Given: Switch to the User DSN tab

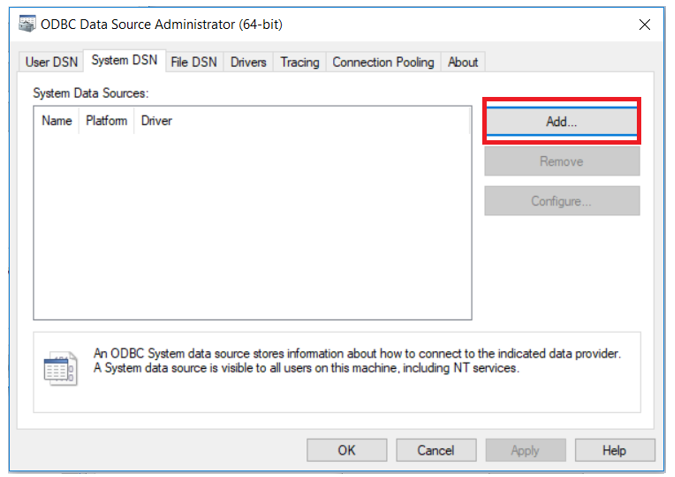Looking at the screenshot, I should tap(51, 62).
